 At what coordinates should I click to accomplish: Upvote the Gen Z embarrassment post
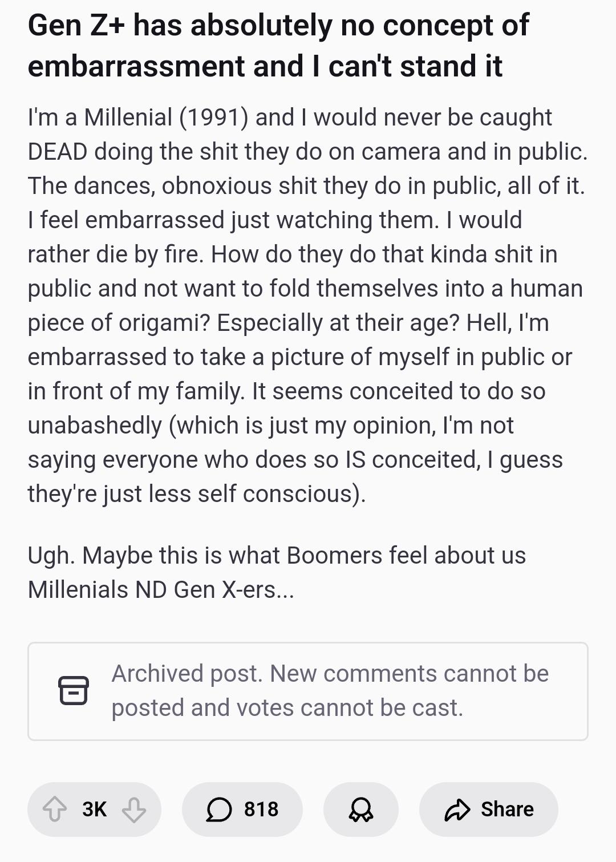point(55,809)
